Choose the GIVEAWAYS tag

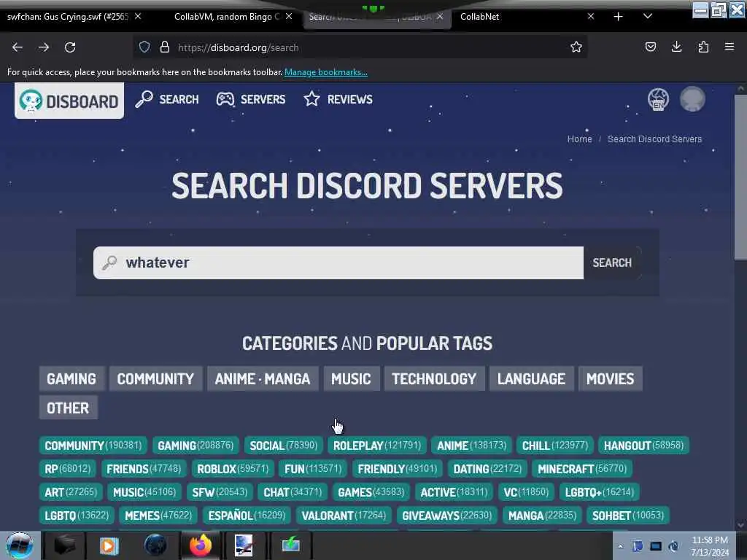tap(446, 516)
